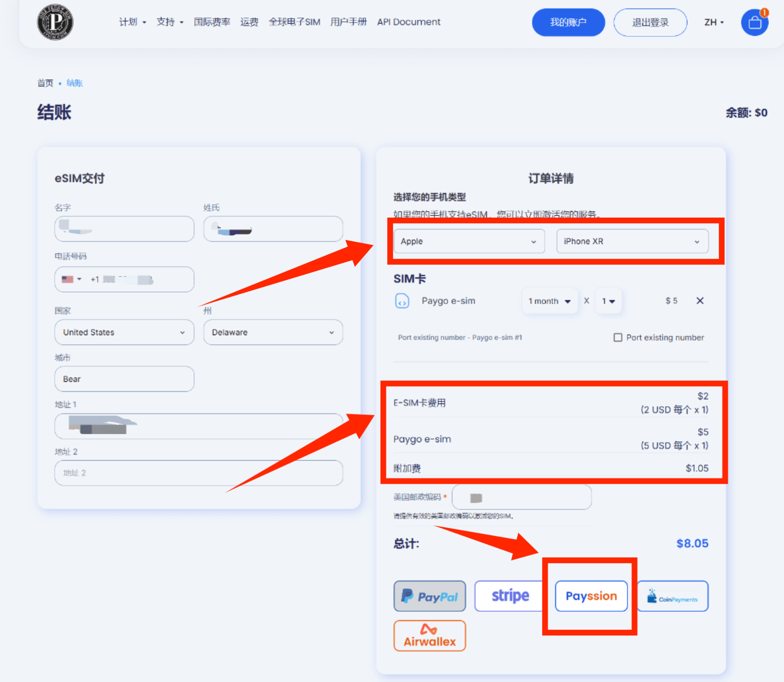
Task: Remove Paygo e-sim with the X icon
Action: click(x=700, y=301)
